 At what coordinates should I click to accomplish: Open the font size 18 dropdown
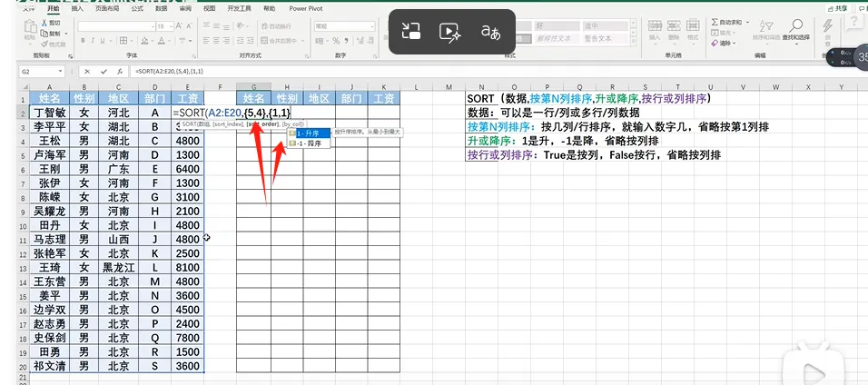[171, 26]
